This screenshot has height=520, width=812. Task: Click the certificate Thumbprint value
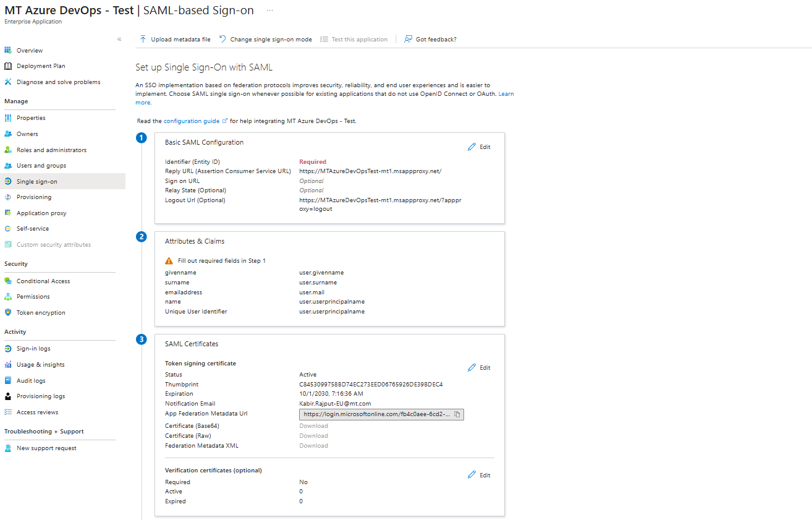click(371, 384)
